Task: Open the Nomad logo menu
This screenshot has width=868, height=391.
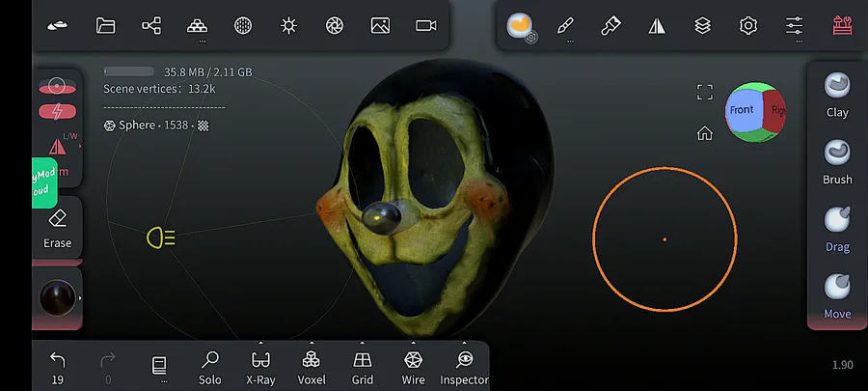Action: (58, 25)
